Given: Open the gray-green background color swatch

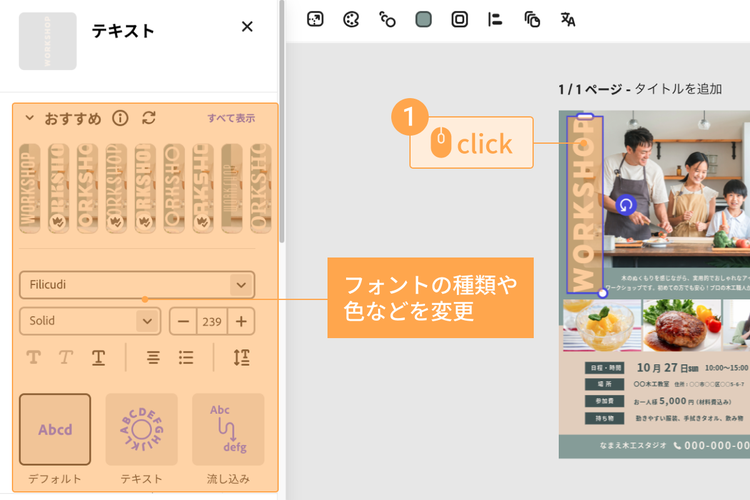Looking at the screenshot, I should click(x=423, y=19).
